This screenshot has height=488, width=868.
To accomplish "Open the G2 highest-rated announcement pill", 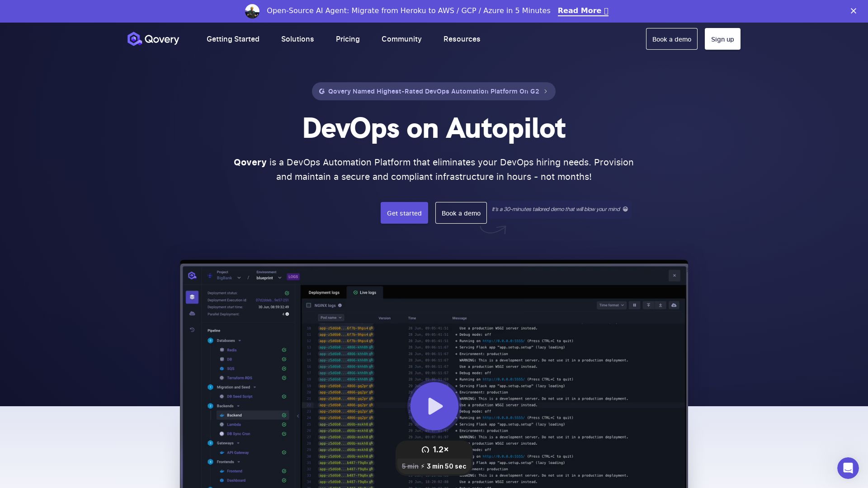I will [x=434, y=91].
